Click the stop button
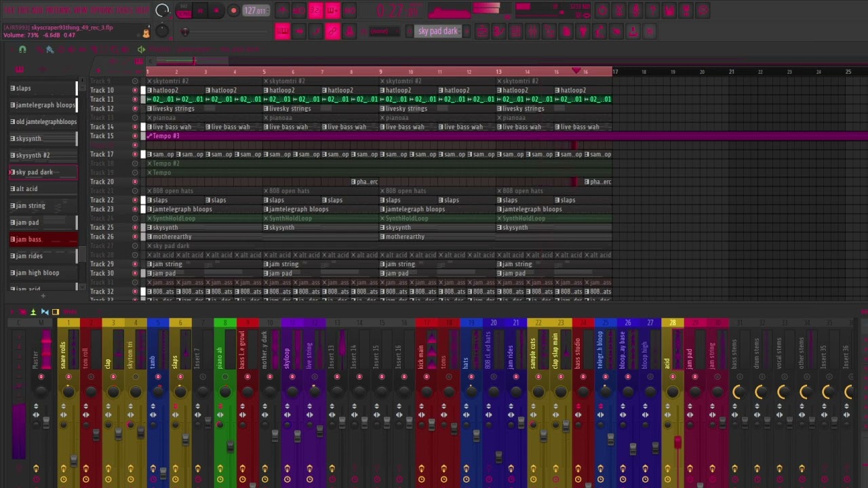 (x=216, y=10)
